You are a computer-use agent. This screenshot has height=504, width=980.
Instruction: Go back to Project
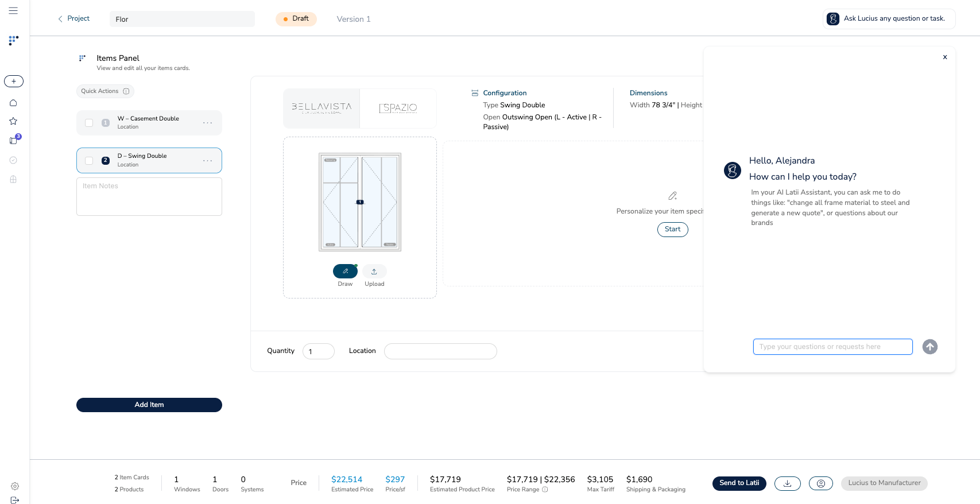73,19
